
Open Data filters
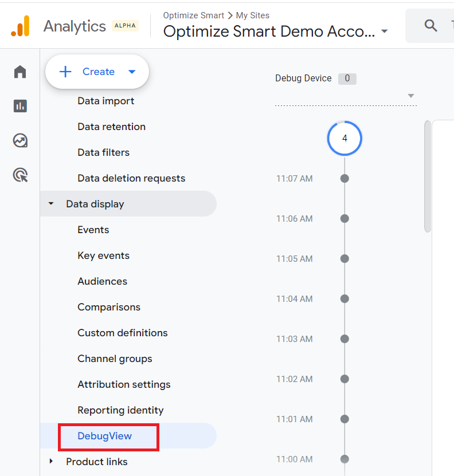(104, 152)
